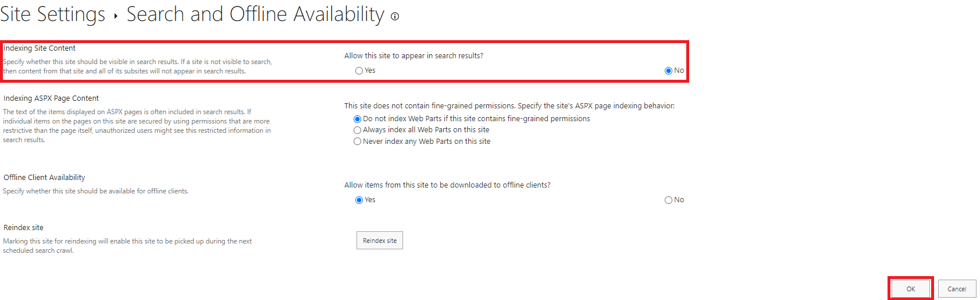Click the 'Allow items from this site' question

447,185
